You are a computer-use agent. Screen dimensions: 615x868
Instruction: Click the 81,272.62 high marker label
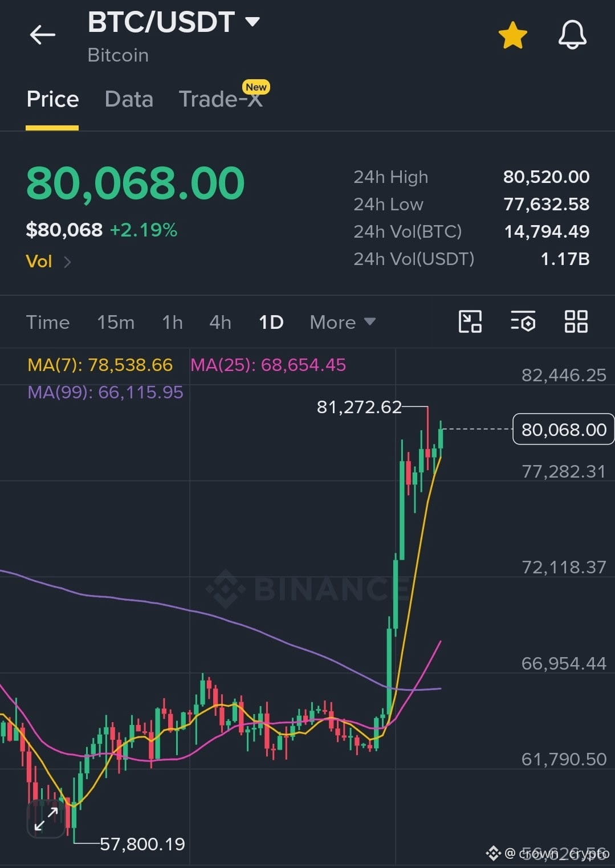[359, 407]
